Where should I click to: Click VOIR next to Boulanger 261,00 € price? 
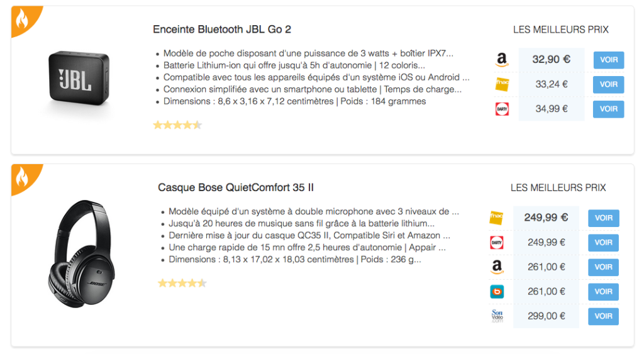coord(603,292)
